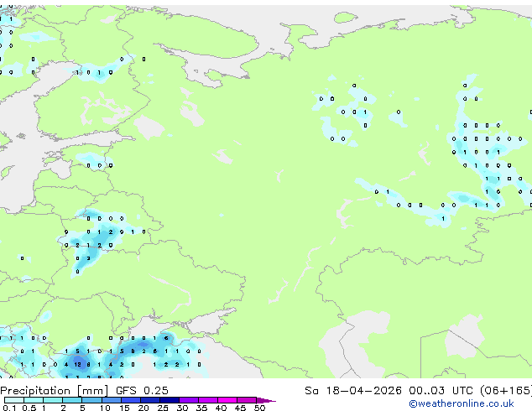Click the '12' precipitation value on map
The height and width of the screenshot is (411, 532).
pyautogui.click(x=77, y=365)
